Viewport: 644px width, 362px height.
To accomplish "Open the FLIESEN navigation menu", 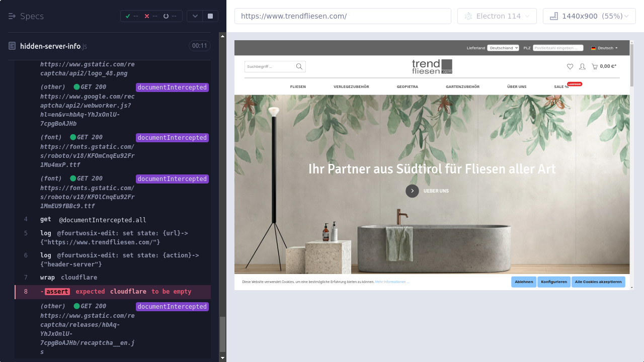I will click(x=298, y=87).
